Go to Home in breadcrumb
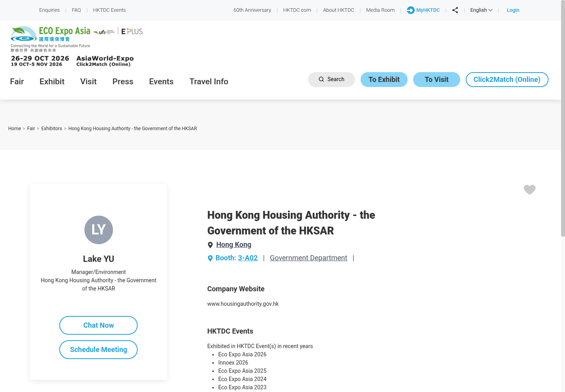 tap(15, 129)
